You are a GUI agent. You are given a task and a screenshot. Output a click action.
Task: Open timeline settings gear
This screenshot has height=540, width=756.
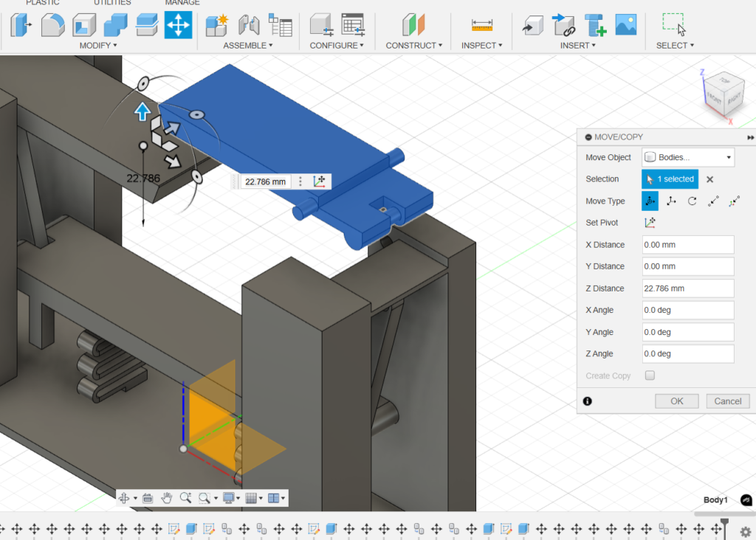(x=746, y=532)
